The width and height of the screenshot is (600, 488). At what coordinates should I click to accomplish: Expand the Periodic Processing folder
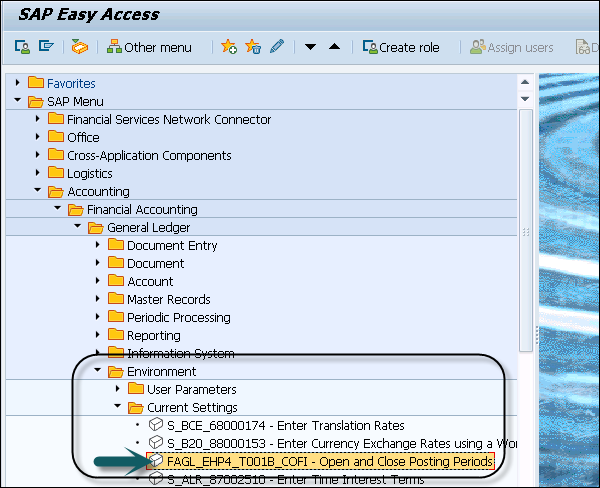tap(97, 317)
